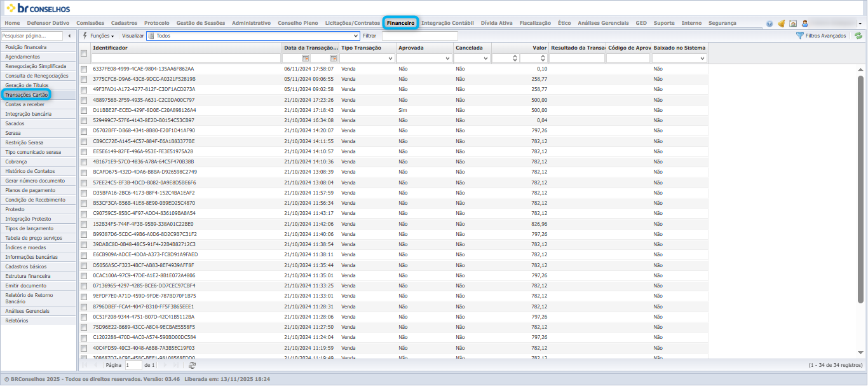
Task: Check the row 3775CFC6-D9A6-43C6-9DCC-A0321F52819B
Action: (x=84, y=79)
